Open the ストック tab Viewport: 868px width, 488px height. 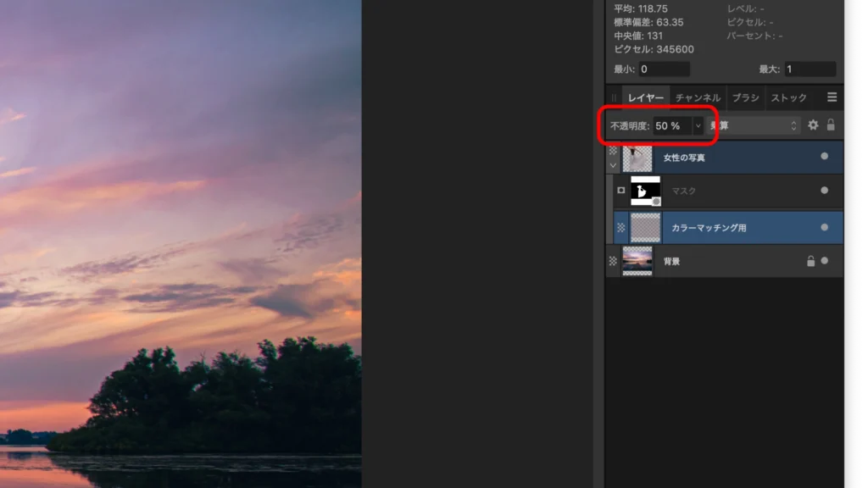click(789, 98)
